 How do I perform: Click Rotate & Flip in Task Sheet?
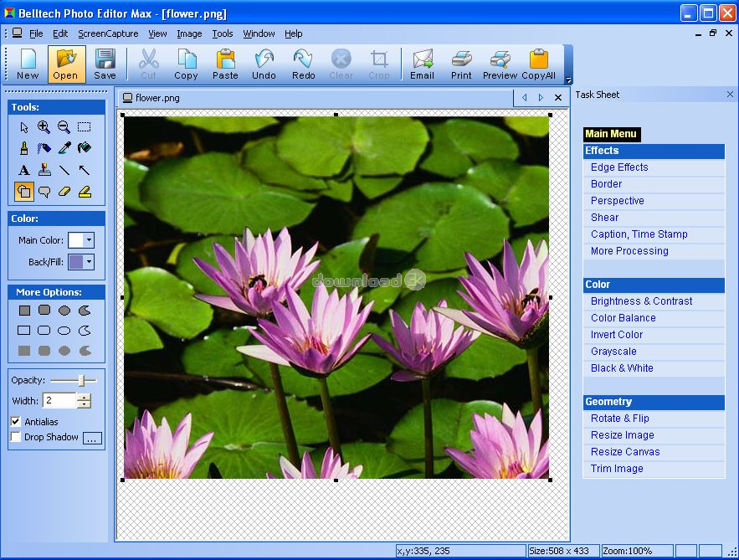pos(619,419)
